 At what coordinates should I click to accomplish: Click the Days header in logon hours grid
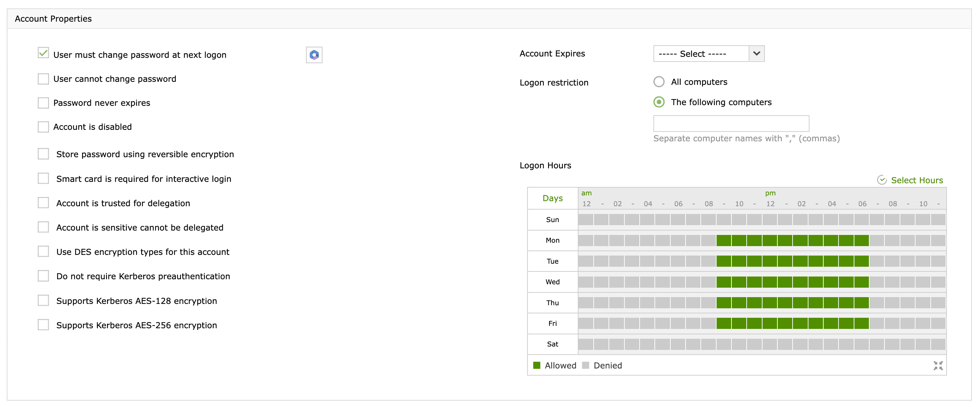pos(552,198)
